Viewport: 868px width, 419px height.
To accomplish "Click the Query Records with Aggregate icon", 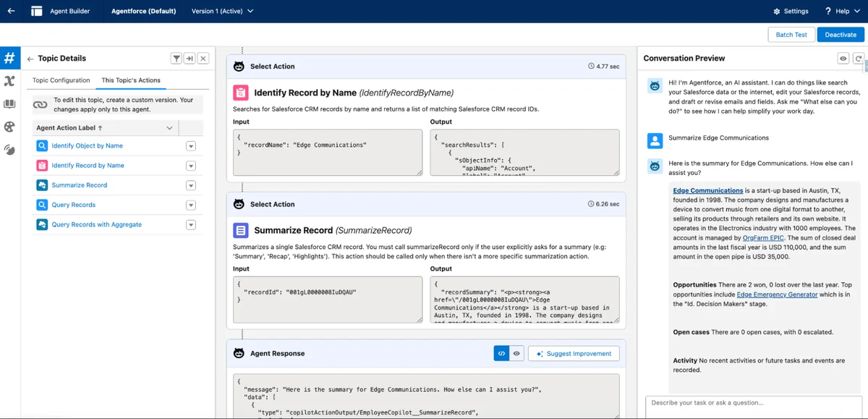I will point(42,224).
